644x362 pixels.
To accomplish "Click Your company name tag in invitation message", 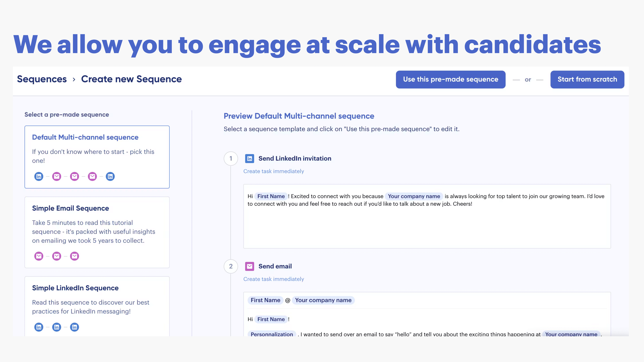I will point(414,196).
